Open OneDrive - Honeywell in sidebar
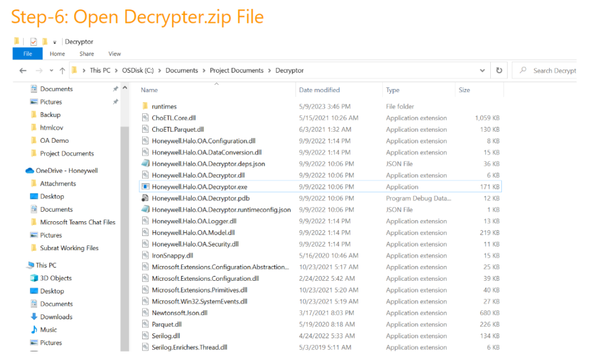 pos(67,170)
